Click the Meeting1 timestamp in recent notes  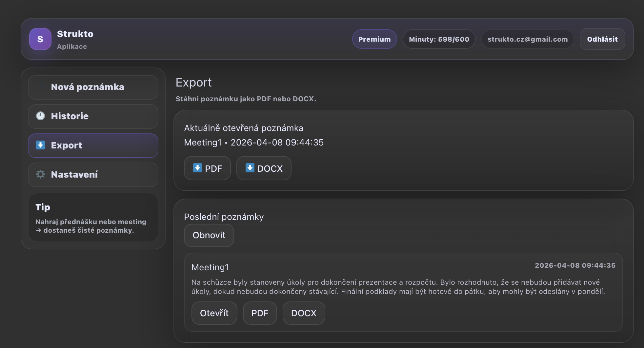(575, 265)
